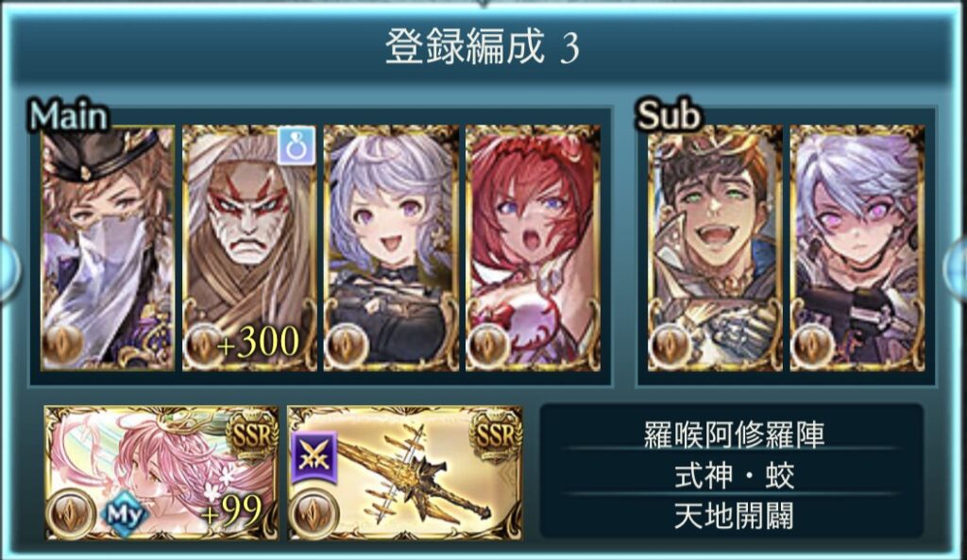Click the My badge on the summon card
Image resolution: width=967 pixels, height=560 pixels.
[125, 514]
